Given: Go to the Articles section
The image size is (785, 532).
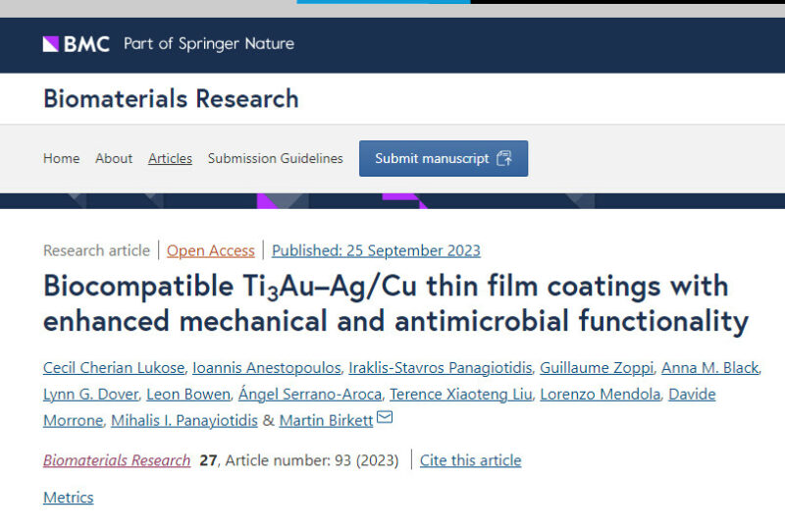Looking at the screenshot, I should pos(170,158).
